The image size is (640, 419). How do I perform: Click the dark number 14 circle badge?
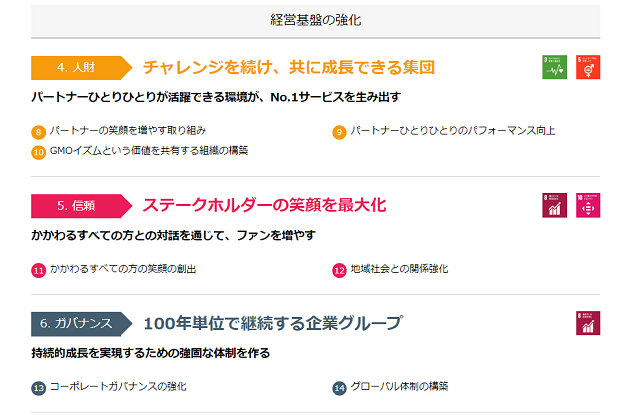coord(339,388)
